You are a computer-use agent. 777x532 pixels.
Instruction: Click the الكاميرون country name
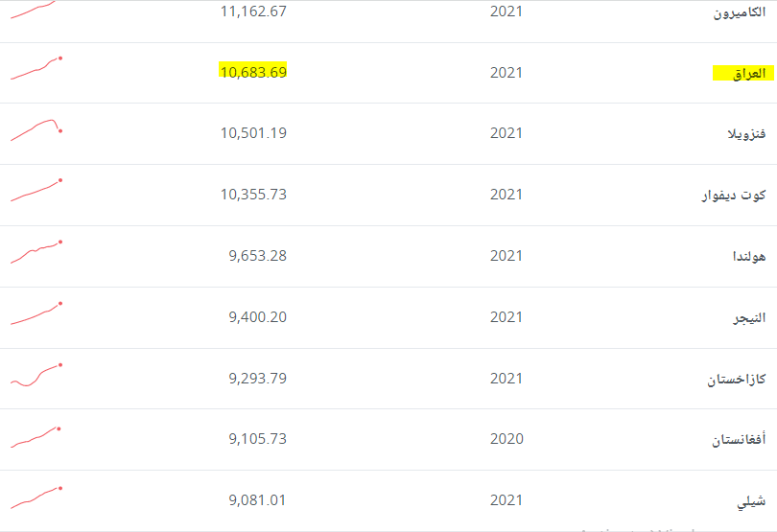741,12
